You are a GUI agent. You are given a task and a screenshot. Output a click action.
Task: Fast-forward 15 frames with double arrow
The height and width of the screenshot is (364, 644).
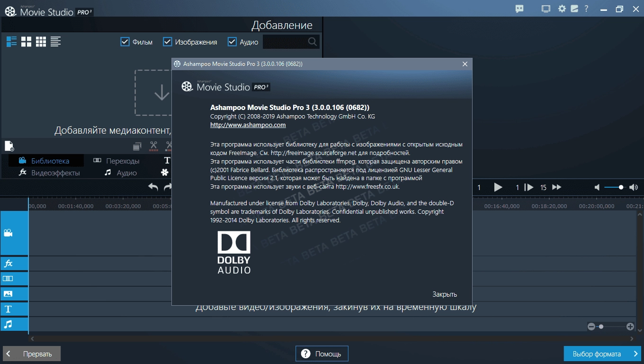[557, 187]
